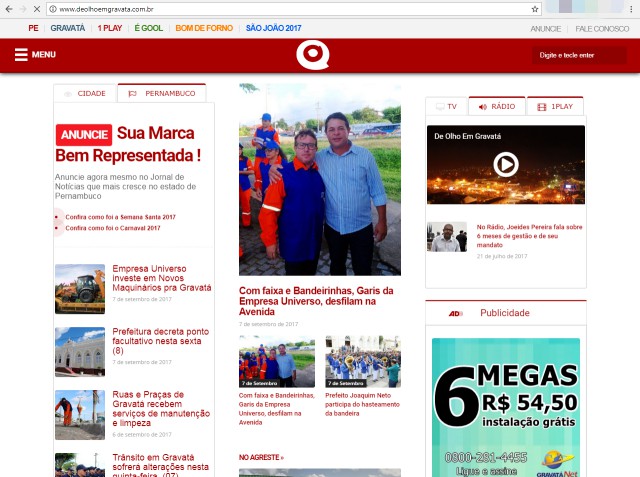Play the De Olho Em Gravatá video
The image size is (640, 477).
506,164
